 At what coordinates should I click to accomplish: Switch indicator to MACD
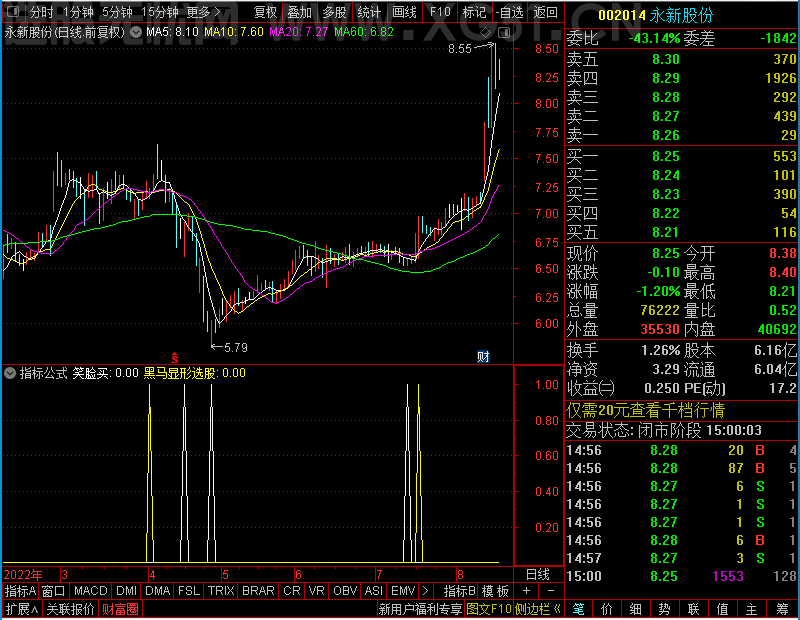[90, 591]
